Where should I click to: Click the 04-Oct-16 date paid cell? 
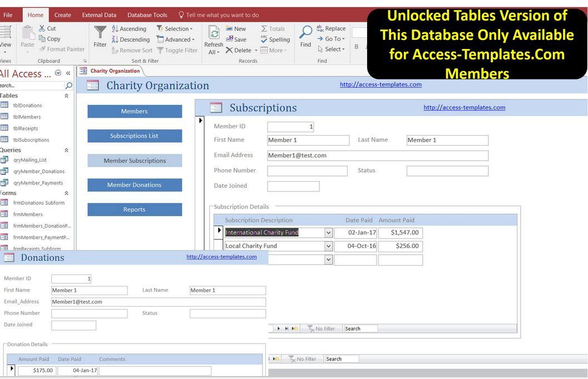pyautogui.click(x=355, y=246)
